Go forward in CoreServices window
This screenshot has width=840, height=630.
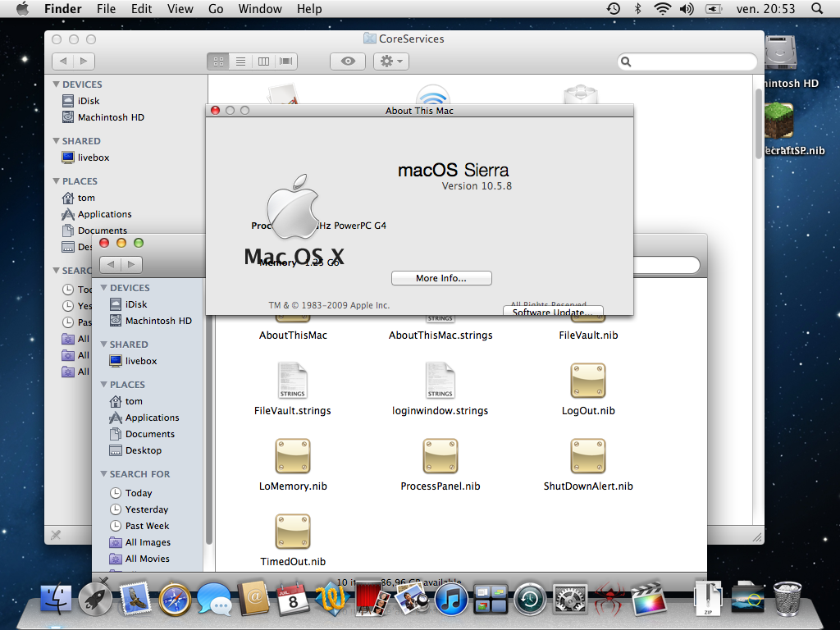[84, 61]
